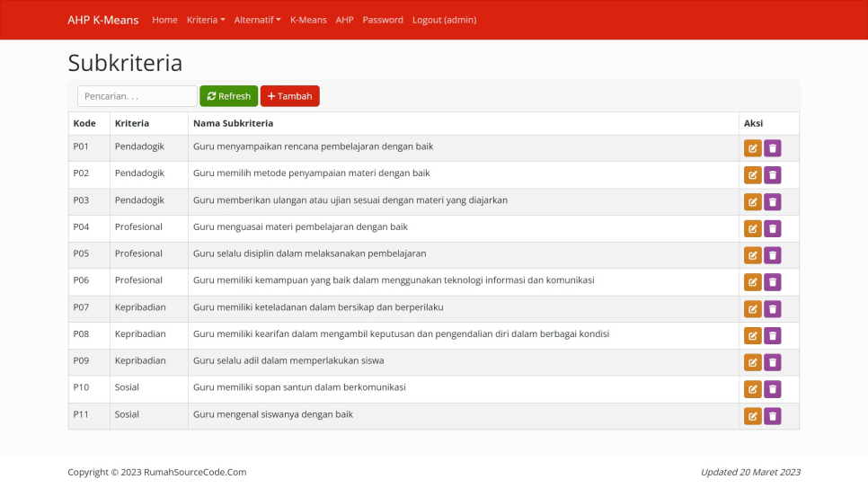Go to the K-Means menu item
This screenshot has height=488, width=868.
308,20
